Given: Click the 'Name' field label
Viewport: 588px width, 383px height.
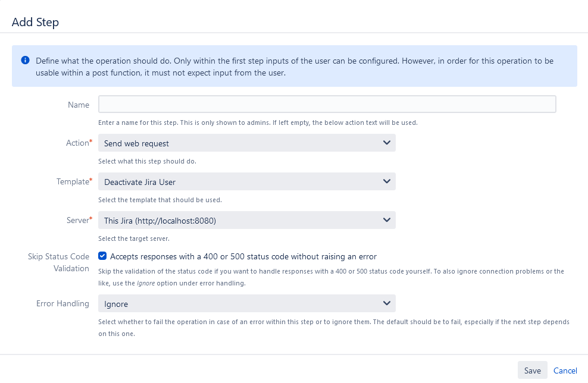Looking at the screenshot, I should (79, 105).
